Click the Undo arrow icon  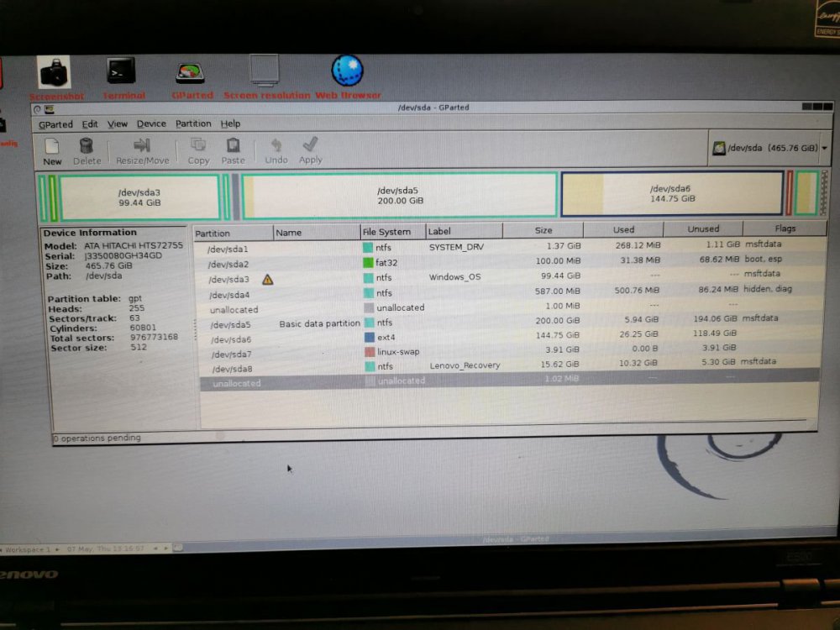click(x=276, y=145)
